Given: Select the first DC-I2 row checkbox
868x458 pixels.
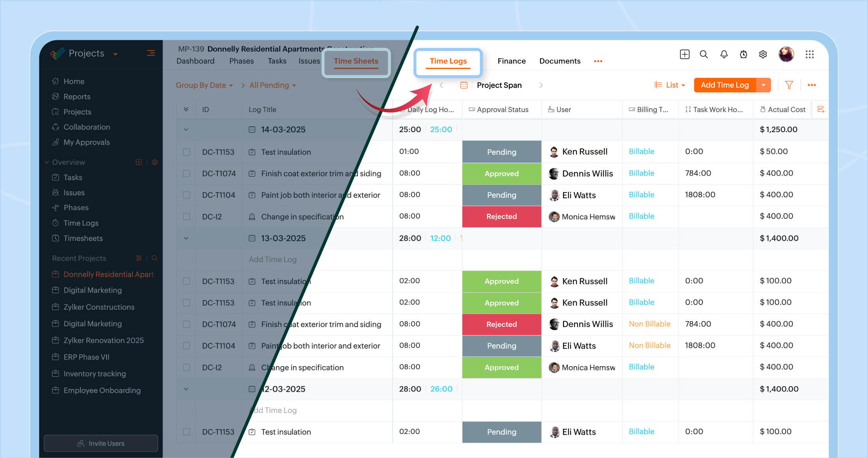Looking at the screenshot, I should pyautogui.click(x=186, y=217).
